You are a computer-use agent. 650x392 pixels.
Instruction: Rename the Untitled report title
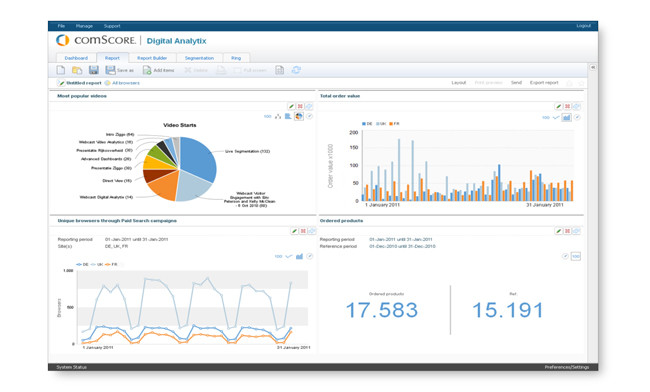coord(84,83)
